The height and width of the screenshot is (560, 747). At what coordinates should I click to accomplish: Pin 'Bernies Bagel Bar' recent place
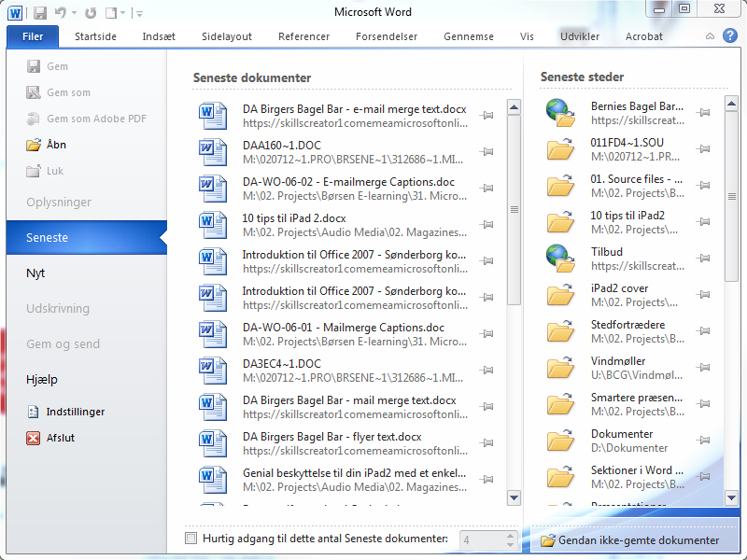[x=704, y=113]
